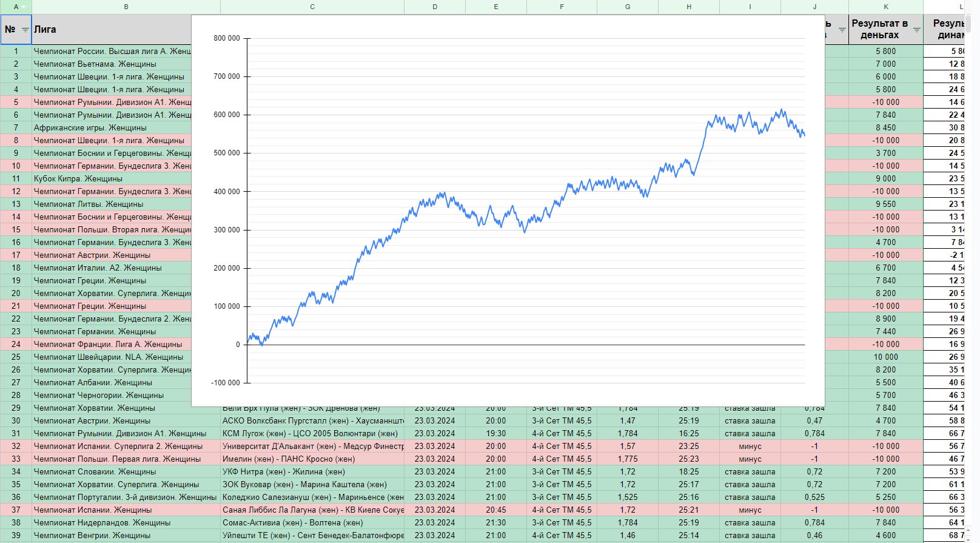The image size is (980, 543).
Task: Select score cell 23:25
Action: [x=689, y=446]
